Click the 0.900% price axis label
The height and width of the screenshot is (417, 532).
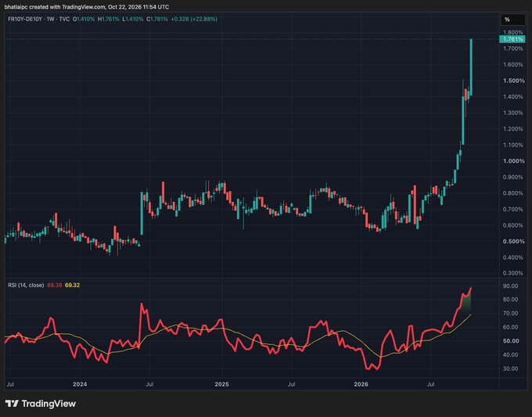click(513, 177)
